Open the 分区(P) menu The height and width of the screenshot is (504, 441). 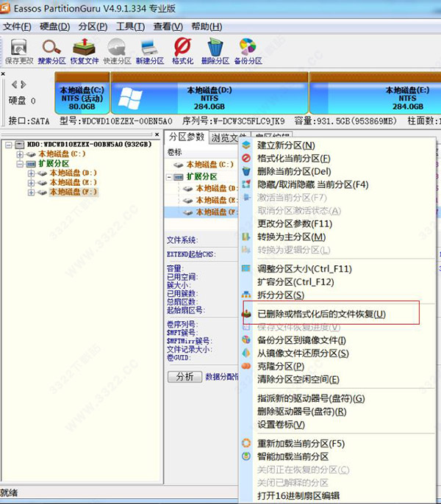[x=93, y=26]
